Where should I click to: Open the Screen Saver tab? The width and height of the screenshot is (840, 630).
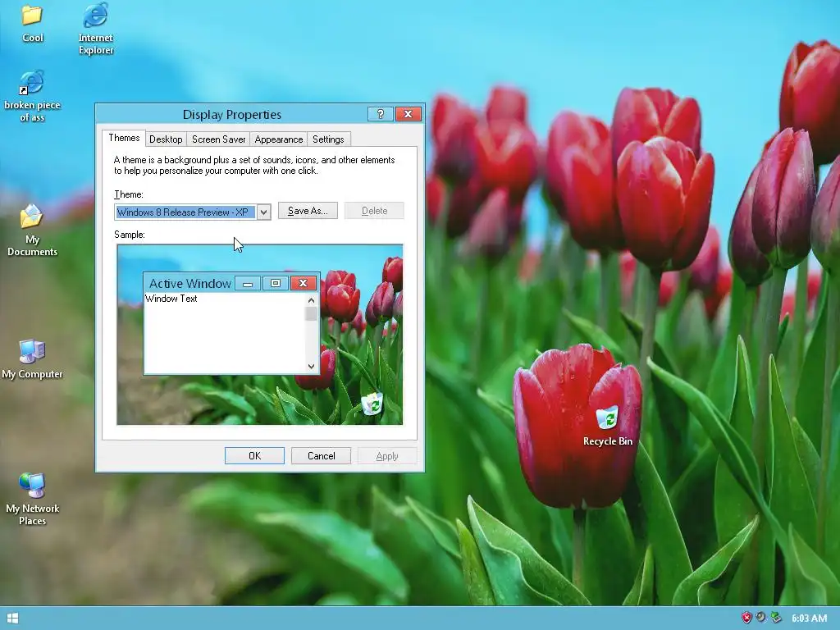pyautogui.click(x=218, y=139)
